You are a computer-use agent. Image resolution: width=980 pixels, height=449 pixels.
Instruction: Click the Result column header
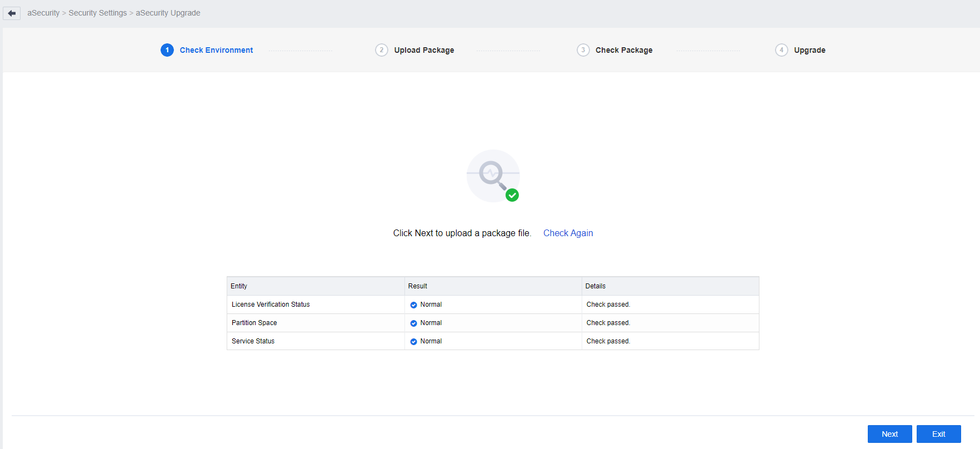(x=418, y=286)
